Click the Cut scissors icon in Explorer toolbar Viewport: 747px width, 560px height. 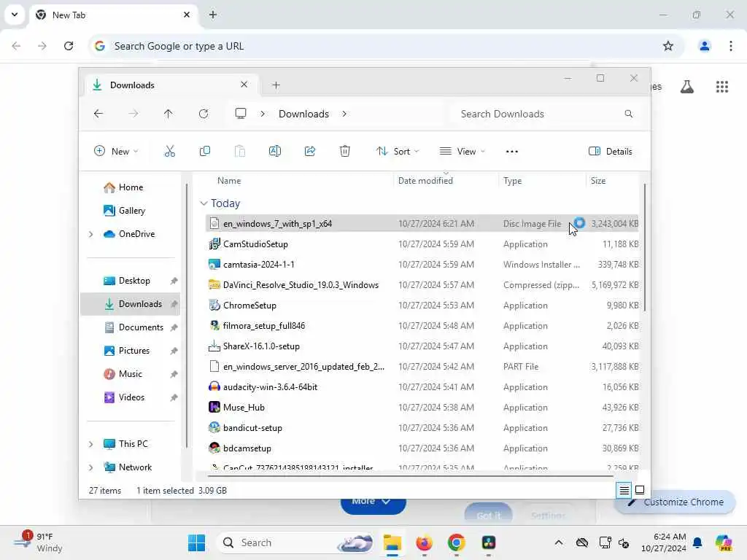point(169,152)
